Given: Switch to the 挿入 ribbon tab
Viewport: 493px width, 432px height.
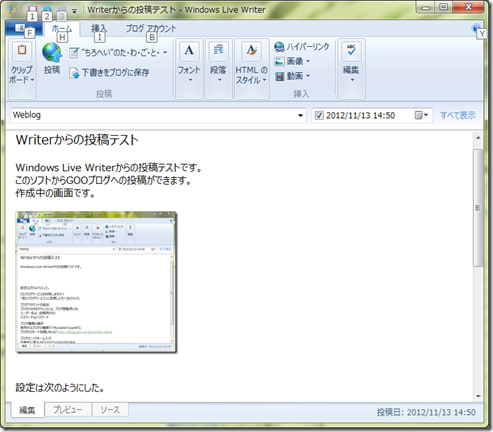Looking at the screenshot, I should pyautogui.click(x=99, y=29).
